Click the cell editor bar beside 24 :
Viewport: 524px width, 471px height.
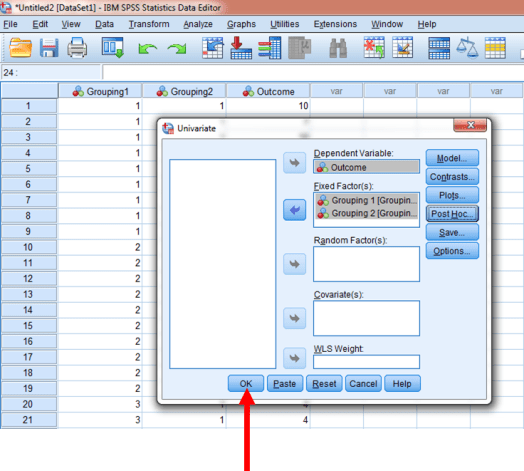313,72
